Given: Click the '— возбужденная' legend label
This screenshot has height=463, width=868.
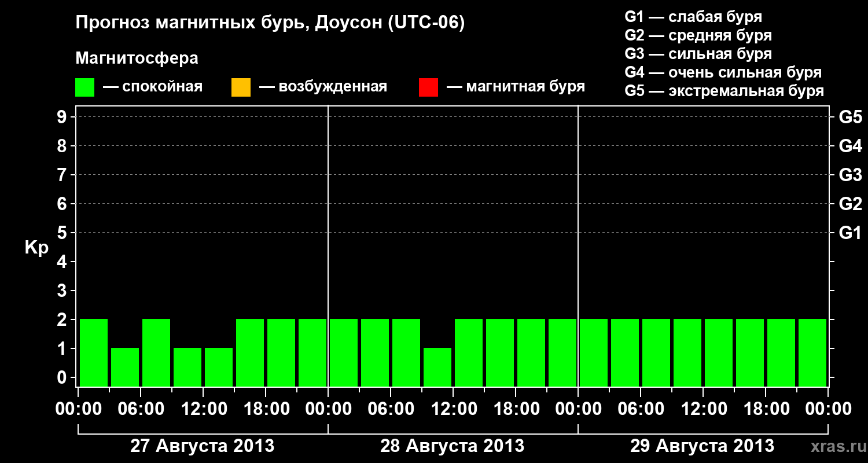Looking at the screenshot, I should point(323,87).
